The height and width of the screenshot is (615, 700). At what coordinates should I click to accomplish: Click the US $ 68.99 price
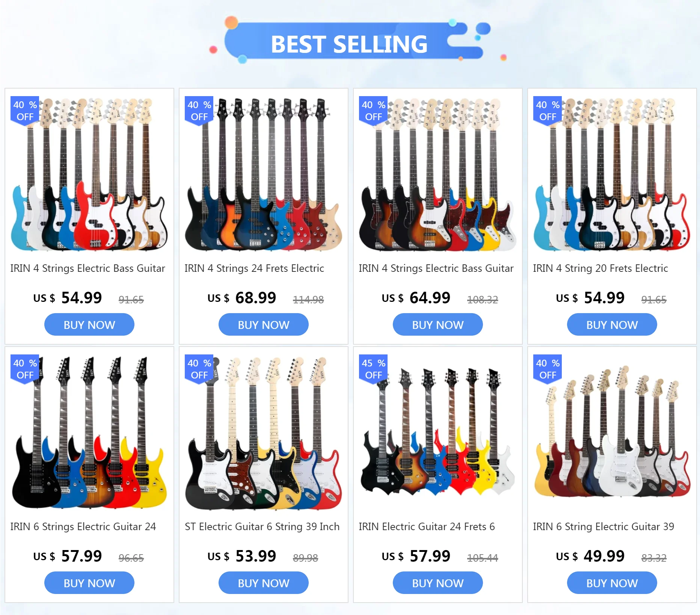tap(242, 298)
